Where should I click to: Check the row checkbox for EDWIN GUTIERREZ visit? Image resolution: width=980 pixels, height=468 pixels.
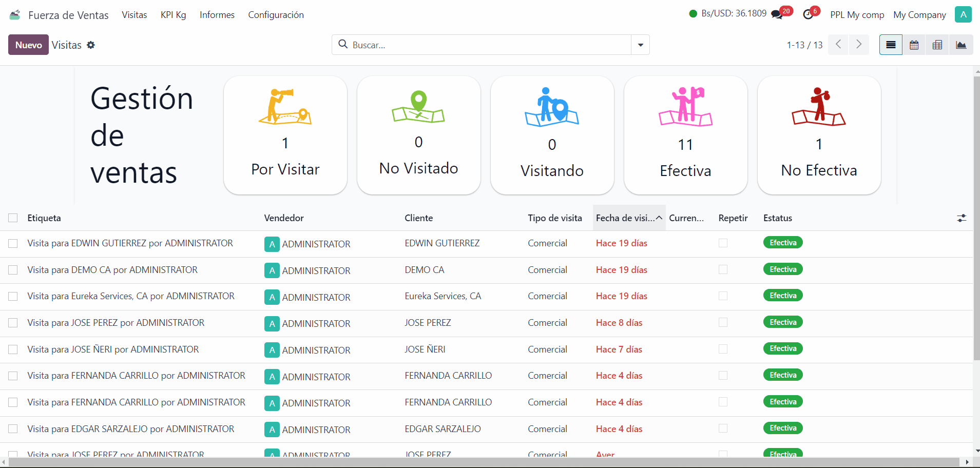tap(13, 243)
